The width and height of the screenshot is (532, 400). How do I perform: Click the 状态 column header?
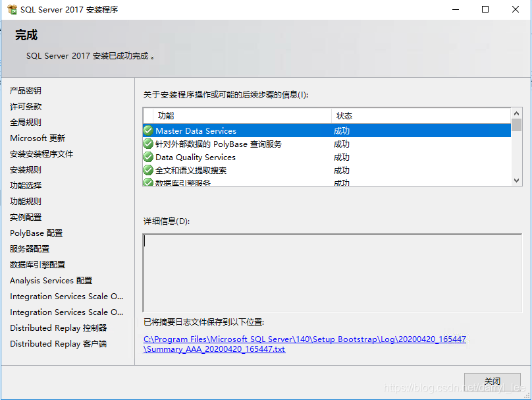coord(421,116)
